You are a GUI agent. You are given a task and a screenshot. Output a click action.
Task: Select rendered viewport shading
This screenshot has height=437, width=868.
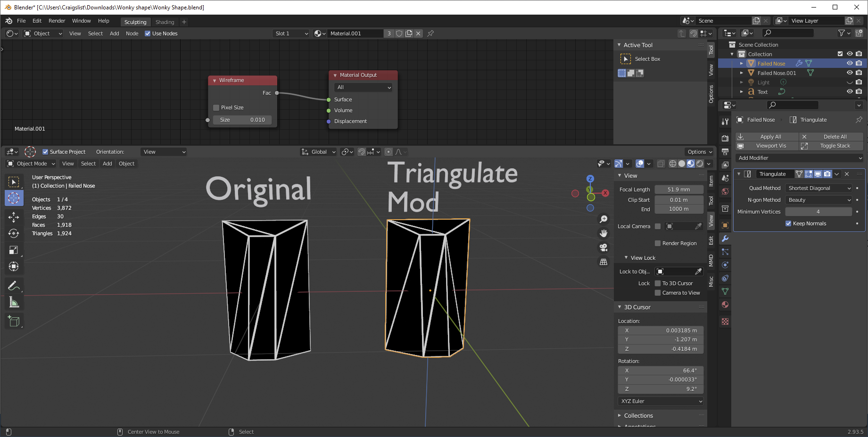[700, 164]
